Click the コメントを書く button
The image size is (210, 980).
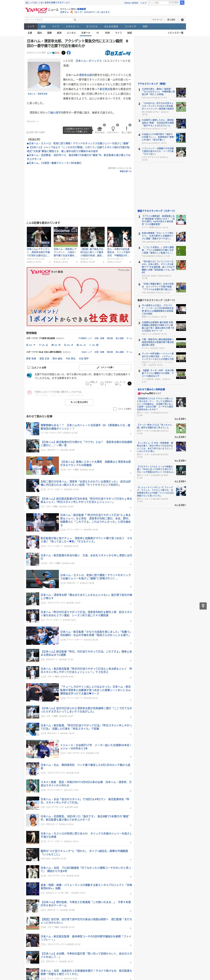pyautogui.click(x=105, y=367)
